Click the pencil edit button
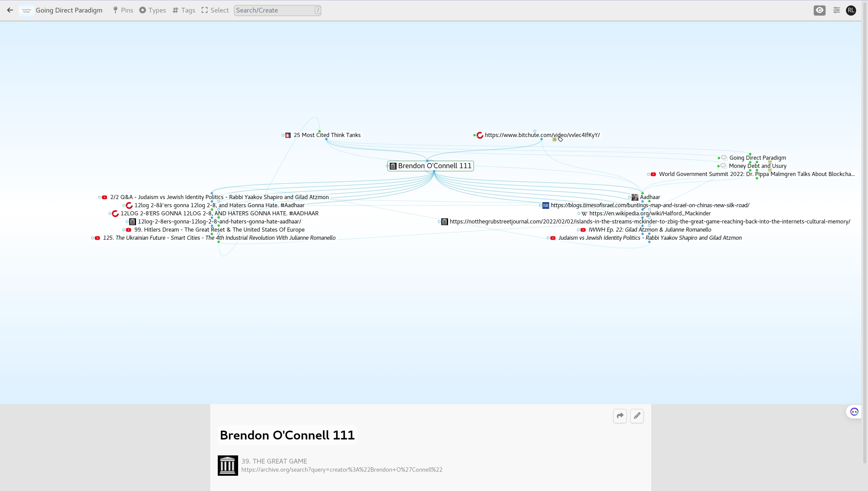The height and width of the screenshot is (491, 868). click(x=637, y=416)
